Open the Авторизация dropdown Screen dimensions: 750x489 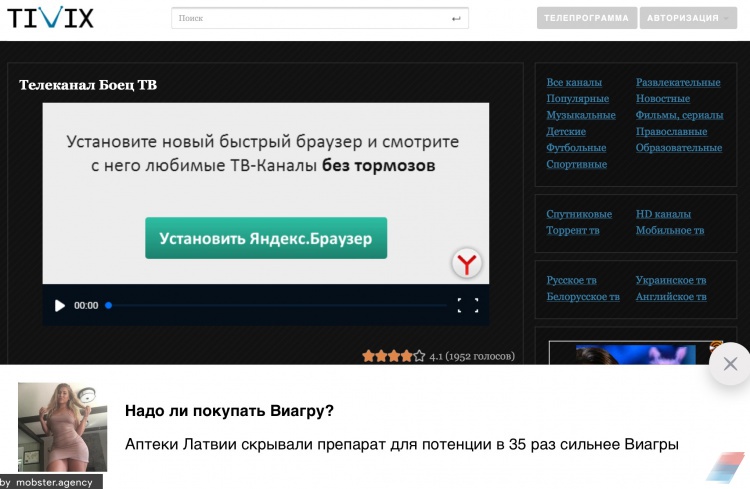click(688, 18)
